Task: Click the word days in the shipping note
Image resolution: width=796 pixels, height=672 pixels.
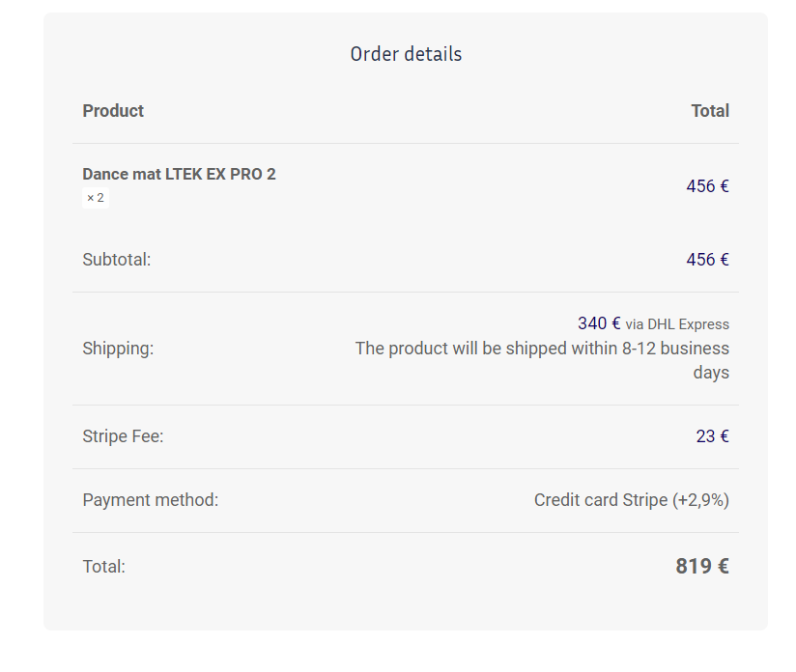Action: 711,373
